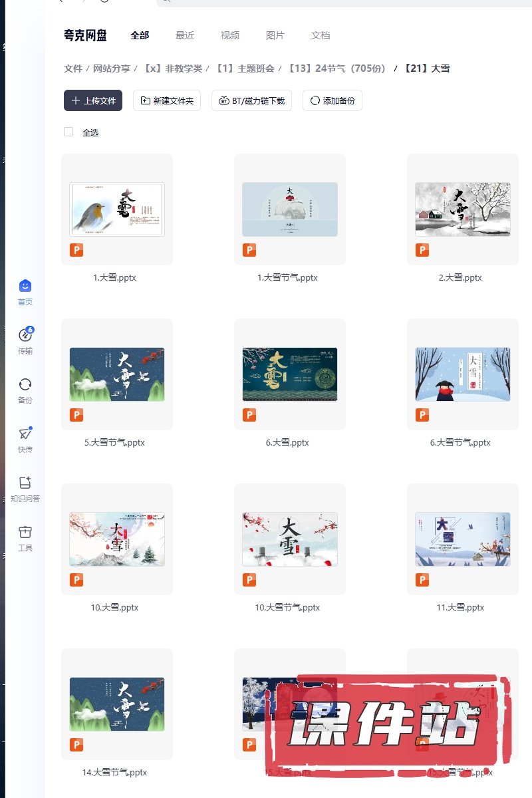Switch to the 文档 tab
This screenshot has width=532, height=798.
click(321, 35)
